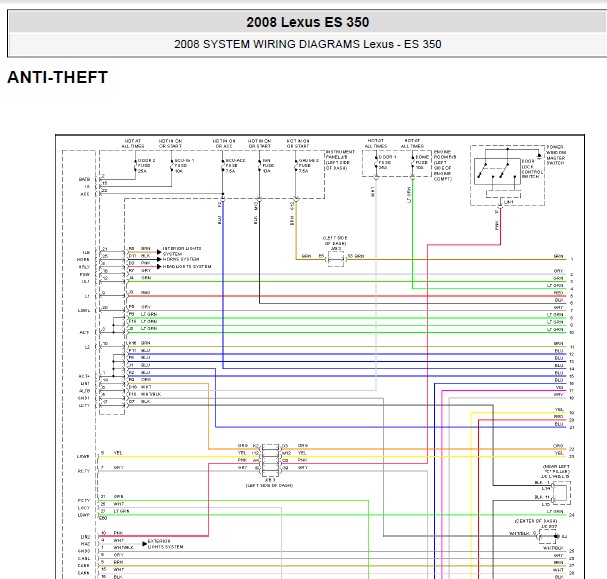This screenshot has width=607, height=579.
Task: Click the EXTERIOR LIGHTS SYSTEM label
Action: [x=165, y=544]
